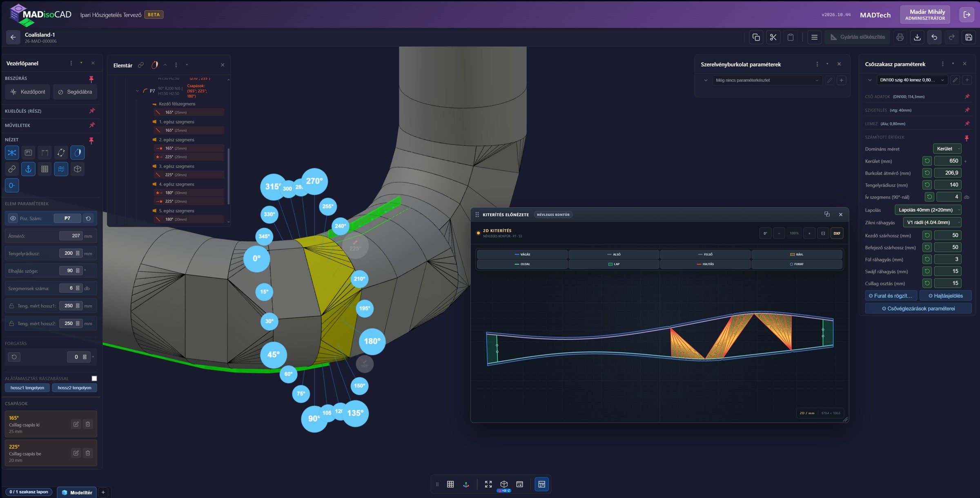
Task: Click the hossz1 tengelyen button
Action: coord(27,388)
